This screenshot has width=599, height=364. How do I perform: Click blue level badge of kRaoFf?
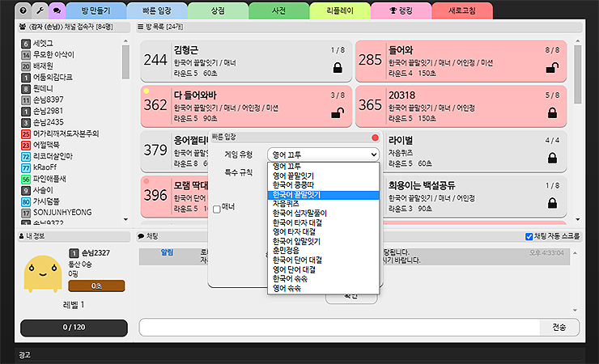26,168
